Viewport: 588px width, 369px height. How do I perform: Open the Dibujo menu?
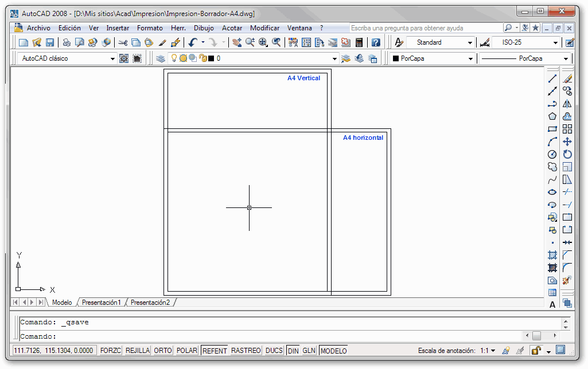[204, 28]
